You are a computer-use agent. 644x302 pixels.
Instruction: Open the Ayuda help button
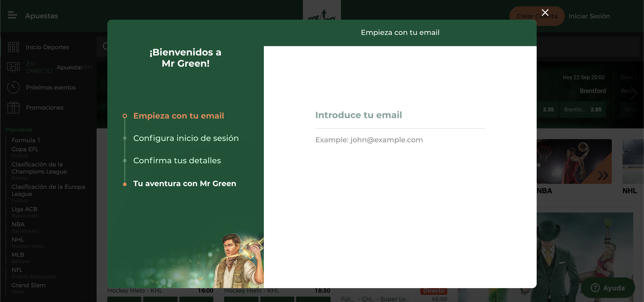[x=608, y=288]
